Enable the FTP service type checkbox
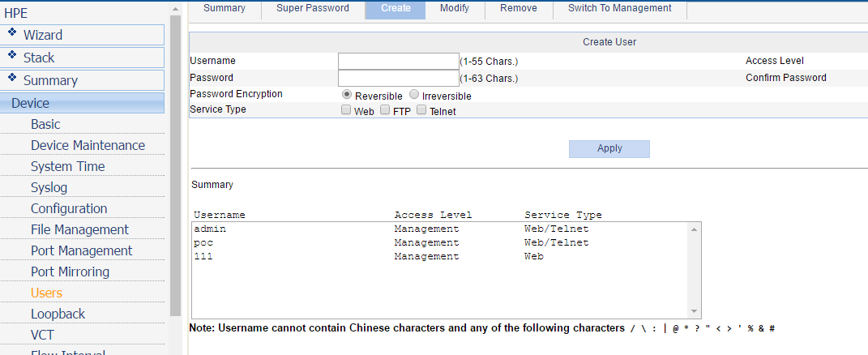Image resolution: width=868 pixels, height=355 pixels. (385, 110)
